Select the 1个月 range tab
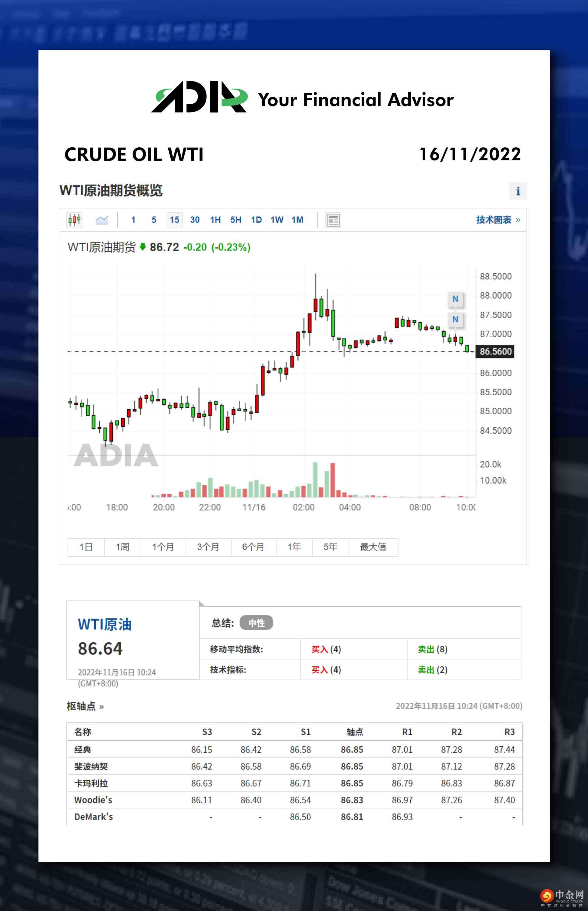588x911 pixels. coord(163,547)
